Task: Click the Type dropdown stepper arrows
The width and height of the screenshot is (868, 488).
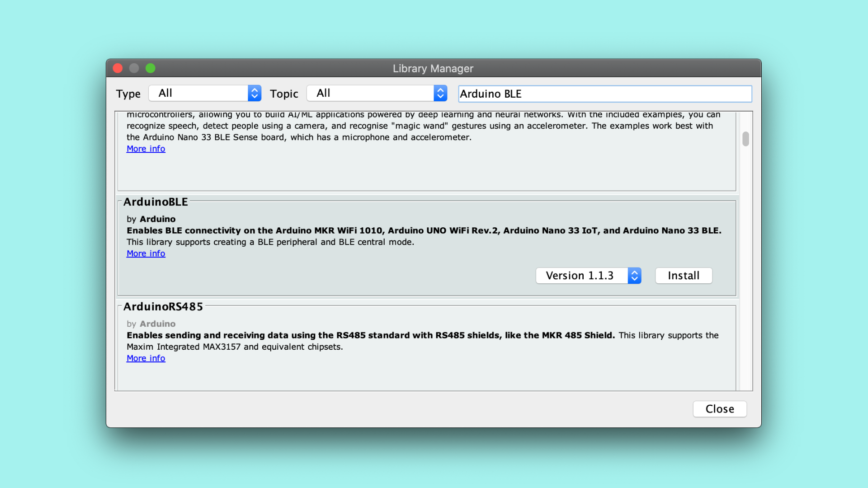Action: 255,94
